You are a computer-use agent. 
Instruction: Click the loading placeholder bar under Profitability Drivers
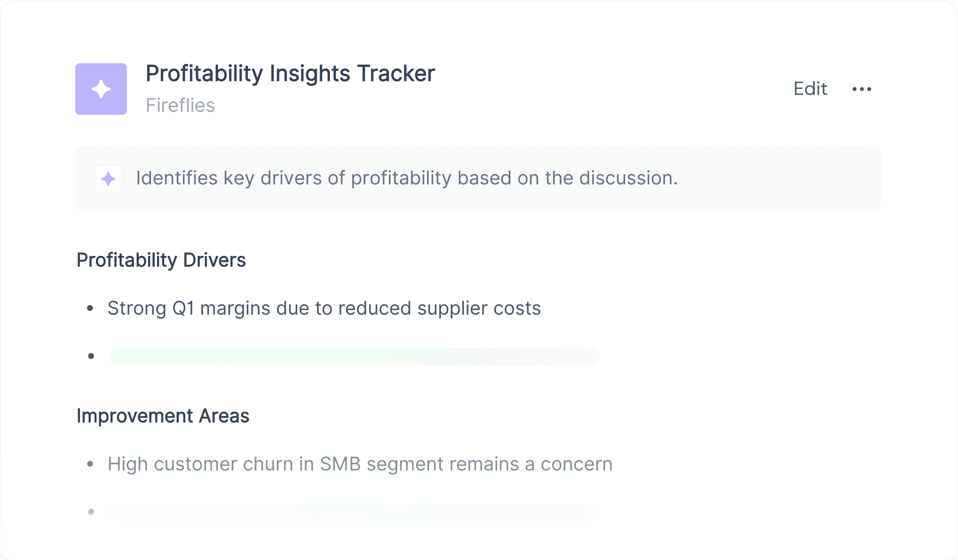click(354, 357)
